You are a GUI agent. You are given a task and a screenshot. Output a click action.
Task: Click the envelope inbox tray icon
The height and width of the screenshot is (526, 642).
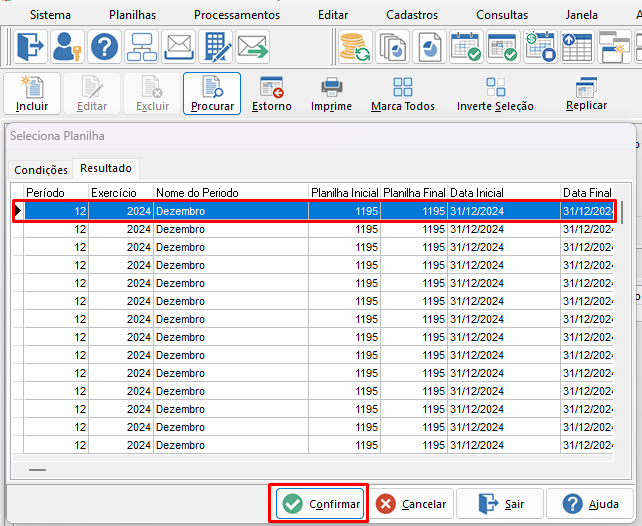tap(179, 46)
